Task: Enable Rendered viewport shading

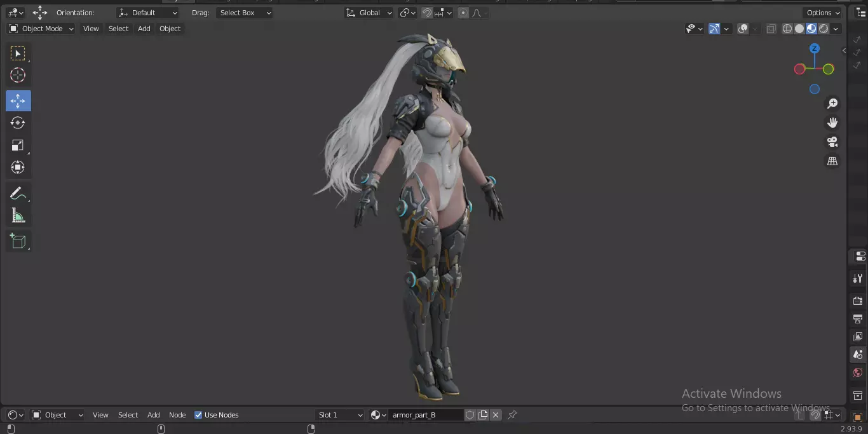Action: (x=824, y=29)
